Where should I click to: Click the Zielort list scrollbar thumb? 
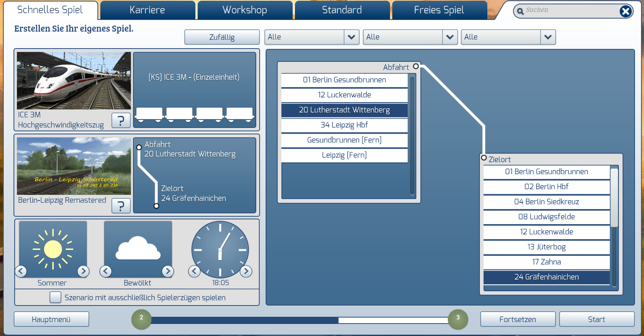614,198
